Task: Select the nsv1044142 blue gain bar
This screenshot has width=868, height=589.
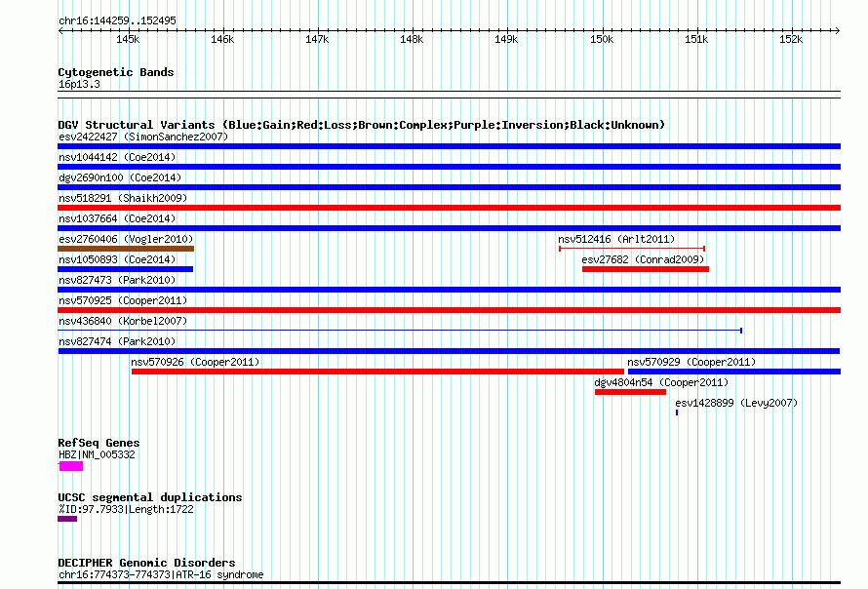Action: [x=449, y=167]
